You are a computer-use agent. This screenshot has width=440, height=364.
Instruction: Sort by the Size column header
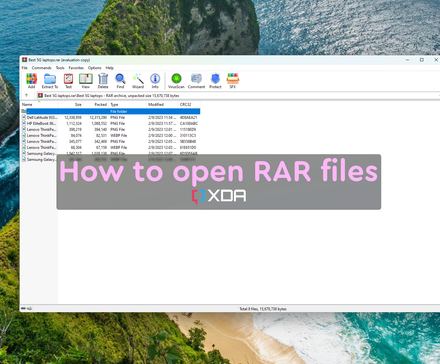click(x=70, y=104)
